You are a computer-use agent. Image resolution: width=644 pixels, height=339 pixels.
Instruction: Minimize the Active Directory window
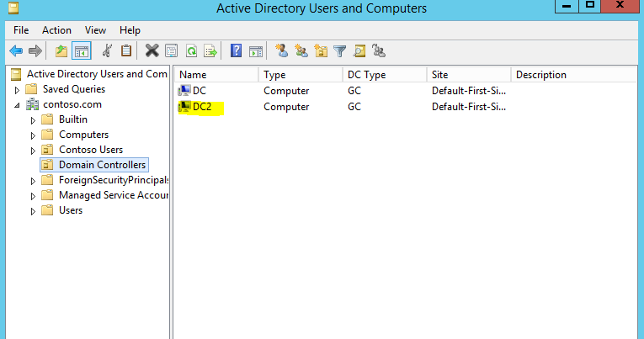[567, 6]
